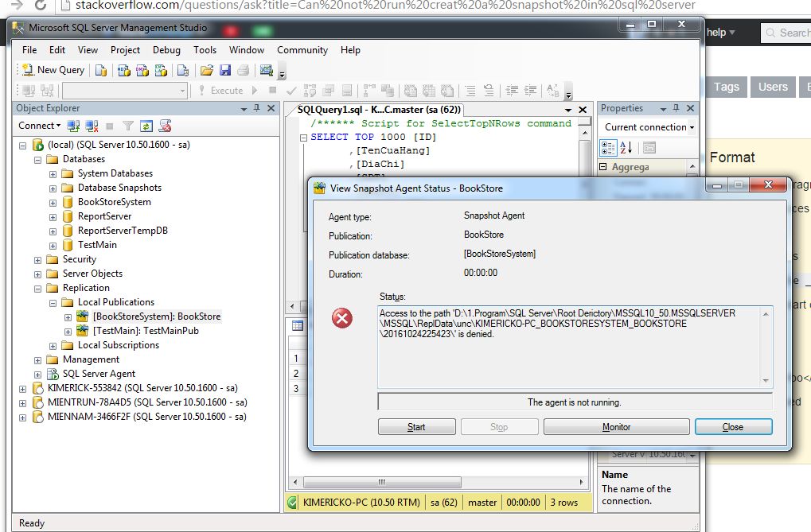811x532 pixels.
Task: Open the Community menu
Action: click(x=302, y=50)
